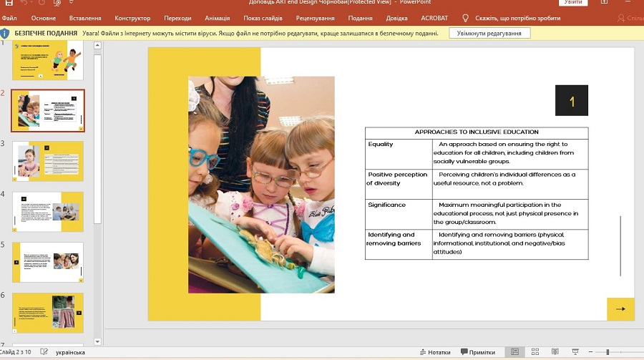The width and height of the screenshot is (644, 360).
Task: Open the Конструктор ribbon tab
Action: pos(132,18)
